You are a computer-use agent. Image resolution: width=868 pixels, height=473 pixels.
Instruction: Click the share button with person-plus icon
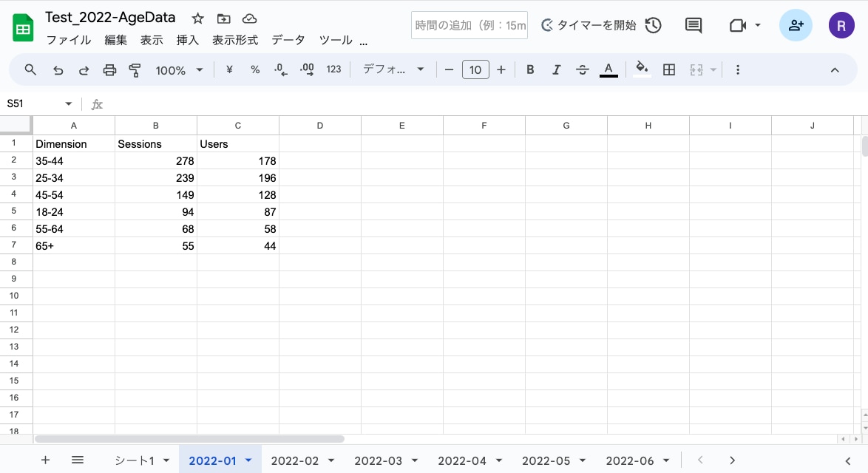pyautogui.click(x=796, y=25)
